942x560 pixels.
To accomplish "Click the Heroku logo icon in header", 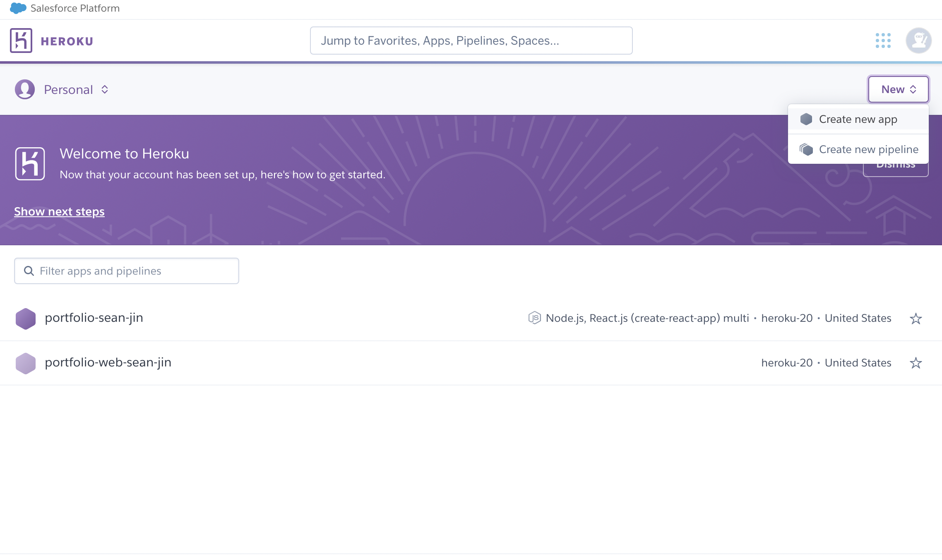I will (21, 41).
